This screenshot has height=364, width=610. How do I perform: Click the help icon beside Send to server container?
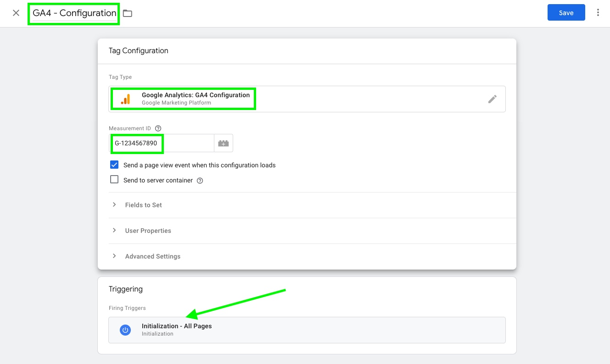tap(200, 181)
